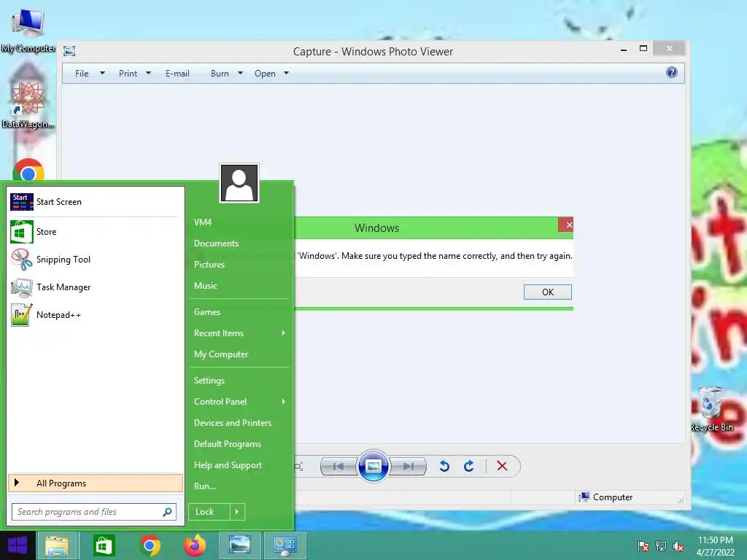Viewport: 747px width, 560px height.
Task: Click the user account picture
Action: (x=239, y=183)
